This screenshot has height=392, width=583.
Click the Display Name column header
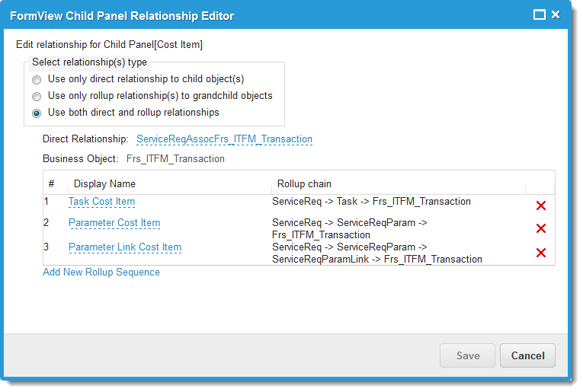(x=104, y=183)
